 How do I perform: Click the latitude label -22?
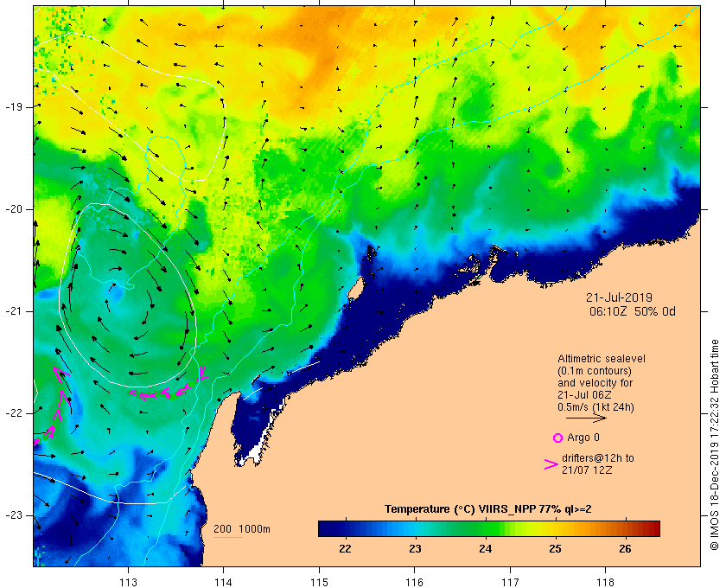[x=14, y=413]
